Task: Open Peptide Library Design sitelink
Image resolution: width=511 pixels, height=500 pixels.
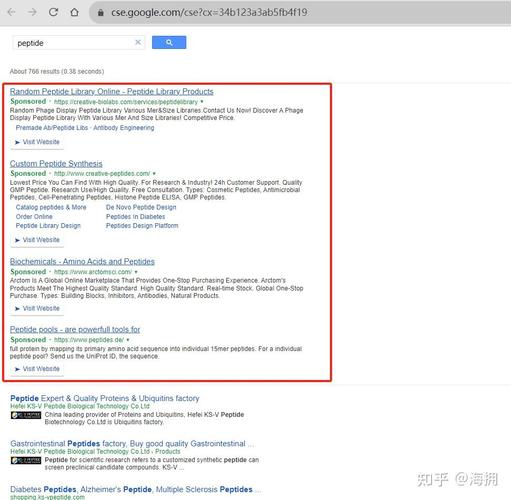Action: pyautogui.click(x=48, y=226)
